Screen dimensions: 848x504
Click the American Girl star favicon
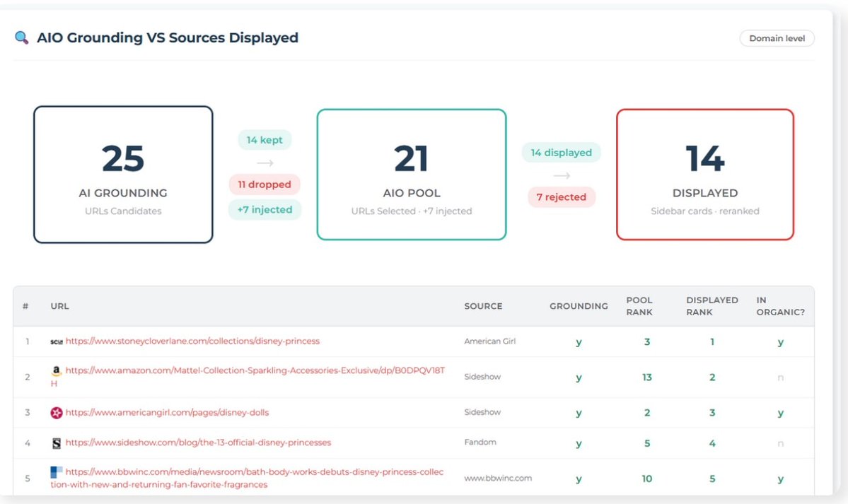click(57, 413)
